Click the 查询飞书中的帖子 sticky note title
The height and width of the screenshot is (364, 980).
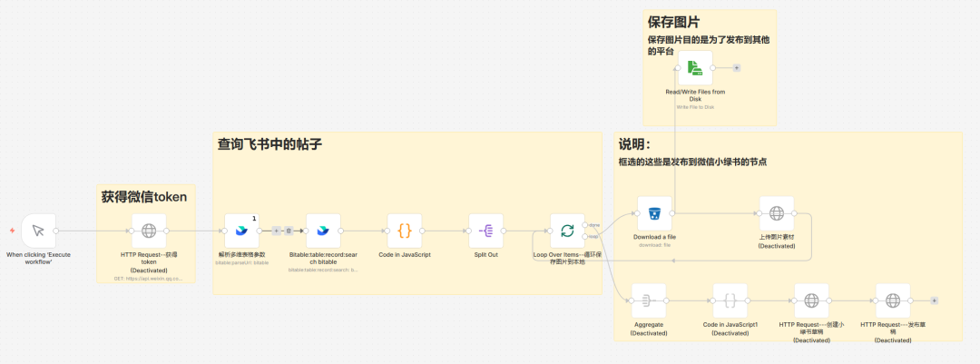pos(269,143)
